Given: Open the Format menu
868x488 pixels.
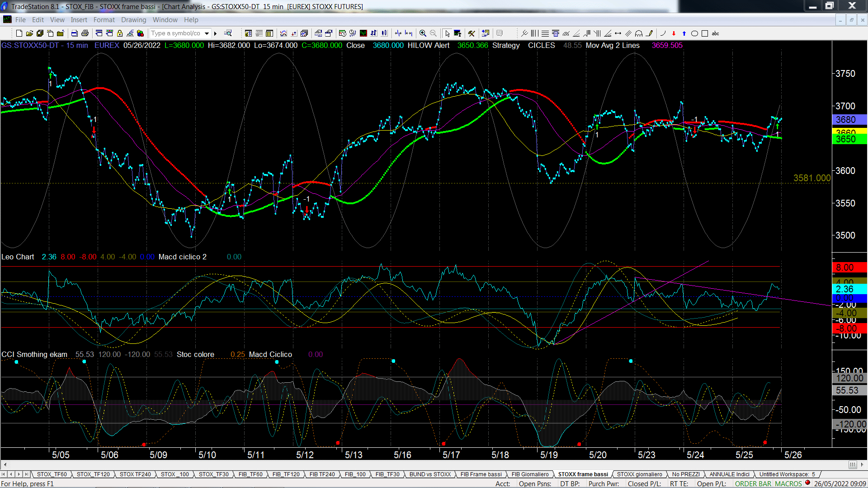Looking at the screenshot, I should tap(104, 20).
